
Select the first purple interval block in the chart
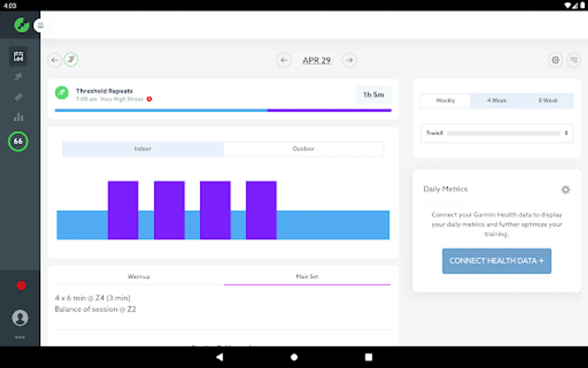tap(123, 210)
